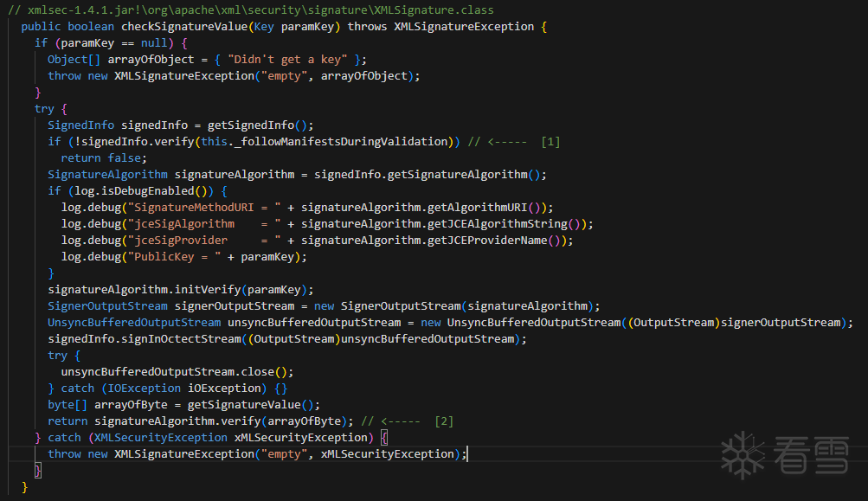The height and width of the screenshot is (501, 868).
Task: Click 'catch (IOException iOException)' clause
Action: (164, 388)
